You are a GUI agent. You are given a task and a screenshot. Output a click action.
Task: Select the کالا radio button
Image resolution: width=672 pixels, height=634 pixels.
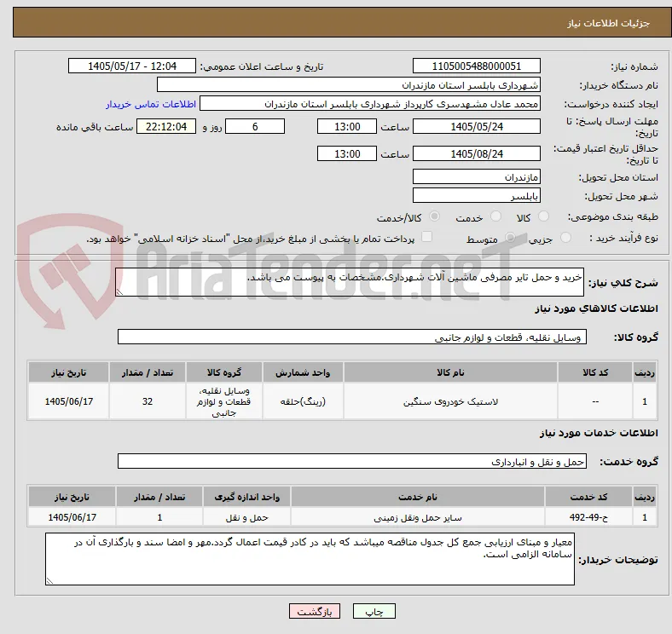click(x=543, y=216)
